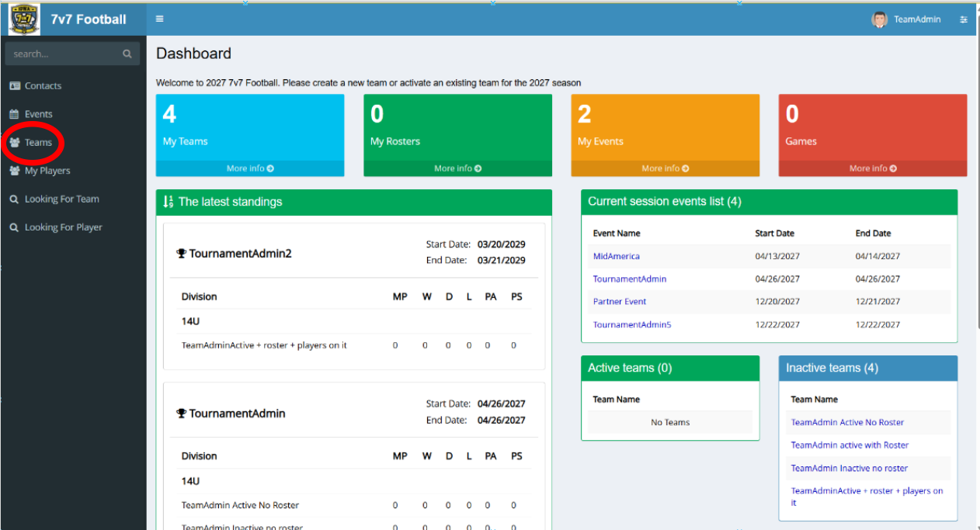Open Contacts from the sidebar
The image size is (980, 530).
pos(43,86)
